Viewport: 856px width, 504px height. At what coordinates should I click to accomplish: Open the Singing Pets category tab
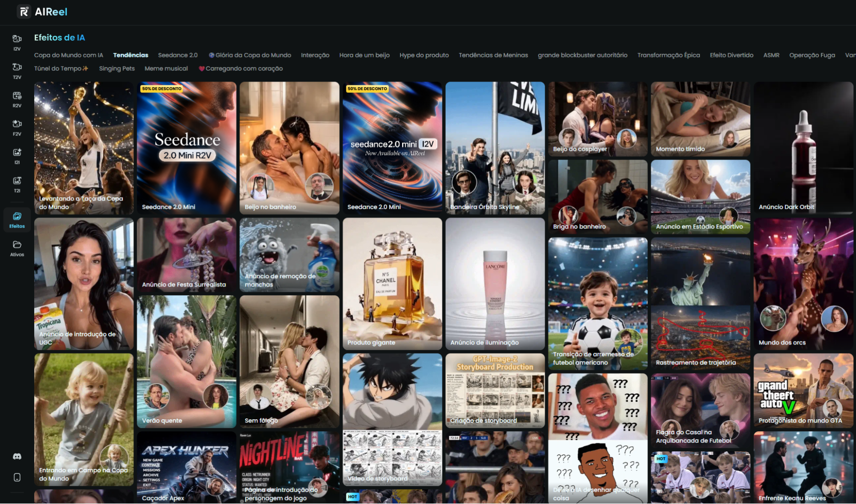(x=116, y=68)
